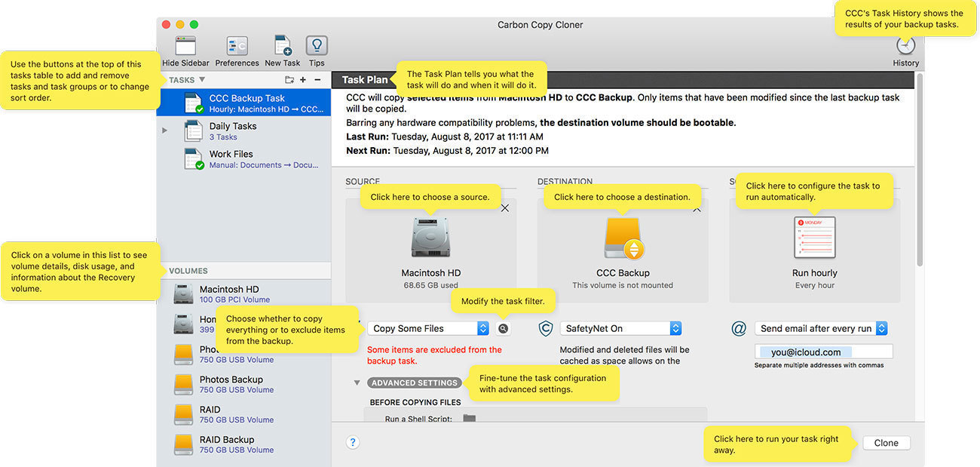Open the task filter inspector icon
980x467 pixels.
[x=504, y=329]
